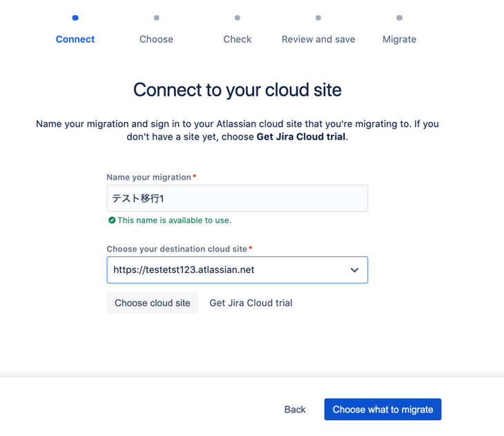
Task: Click the green checkmark availability icon
Action: pyautogui.click(x=112, y=220)
